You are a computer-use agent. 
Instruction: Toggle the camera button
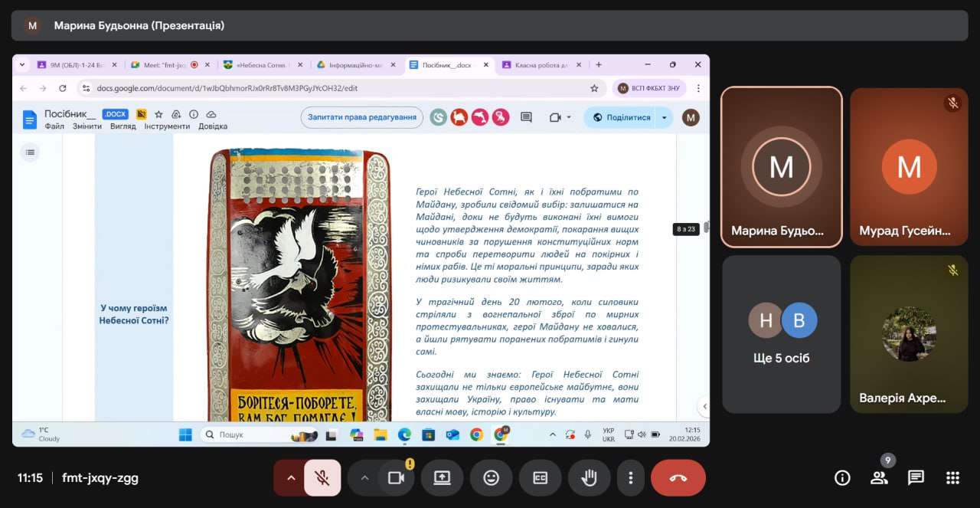396,478
